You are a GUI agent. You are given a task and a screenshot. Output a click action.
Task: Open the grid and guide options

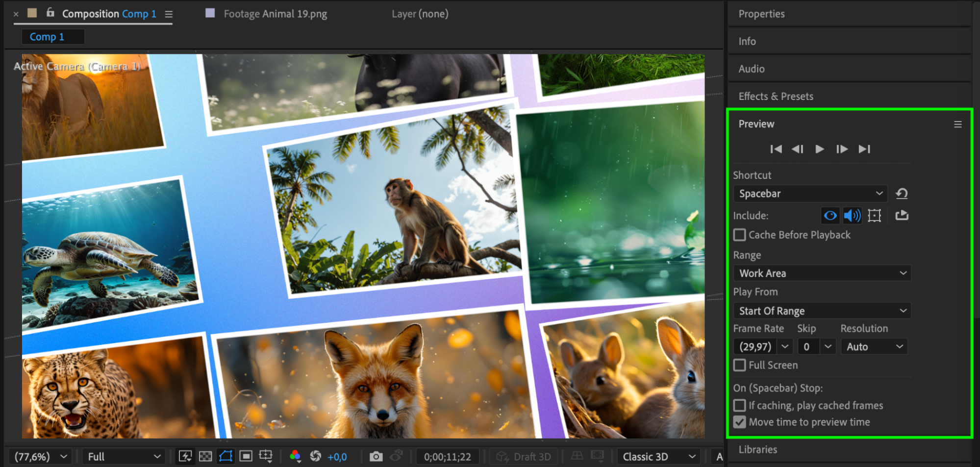click(x=266, y=457)
